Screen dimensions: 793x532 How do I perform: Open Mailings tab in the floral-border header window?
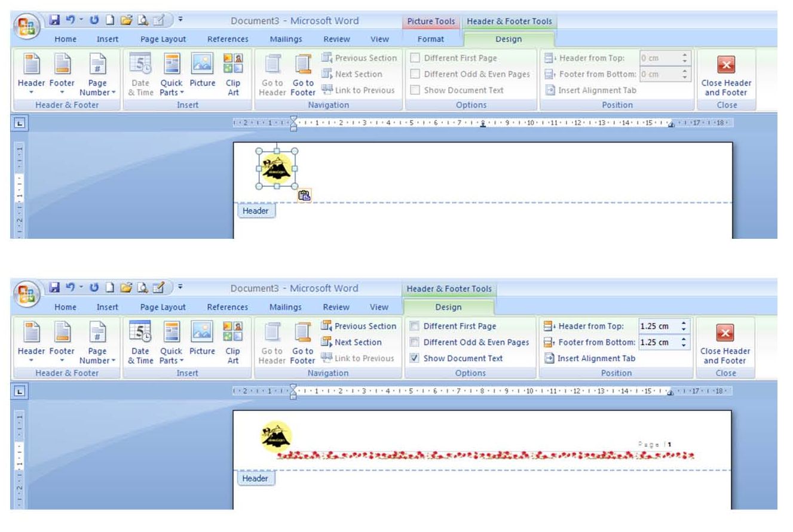click(x=285, y=307)
